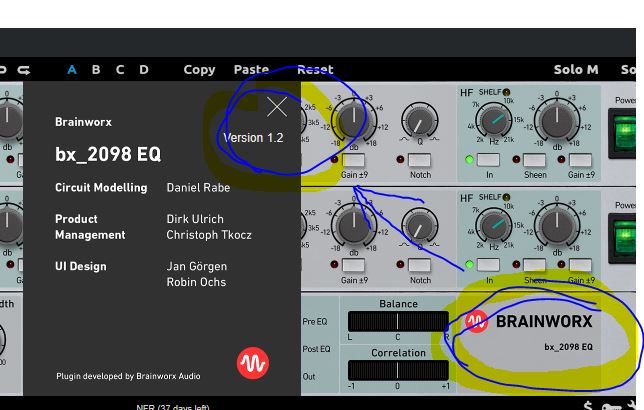The image size is (644, 410).
Task: Switch to settings slot B
Action: coord(96,70)
